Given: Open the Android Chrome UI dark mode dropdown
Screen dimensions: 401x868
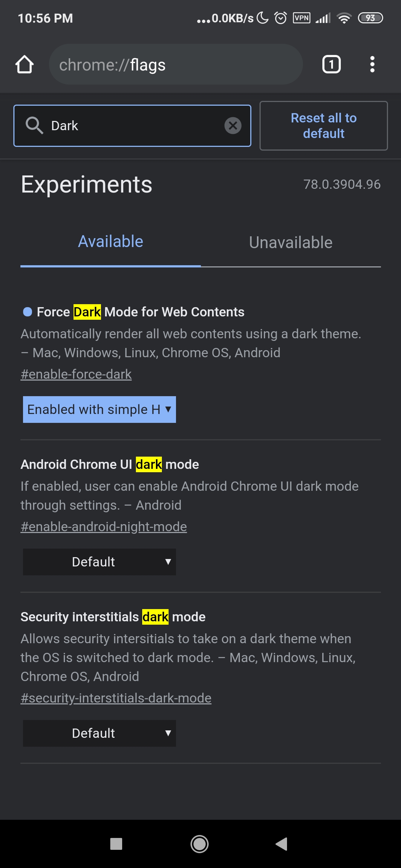Looking at the screenshot, I should (x=99, y=562).
